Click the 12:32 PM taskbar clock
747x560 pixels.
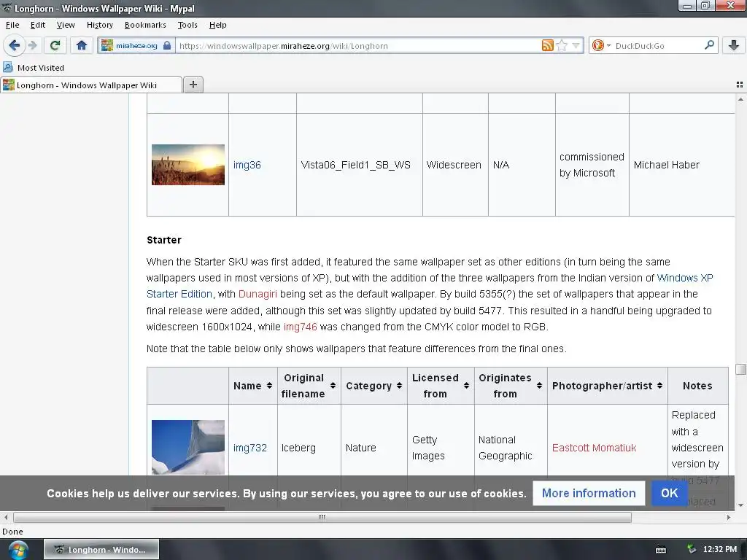pyautogui.click(x=720, y=550)
